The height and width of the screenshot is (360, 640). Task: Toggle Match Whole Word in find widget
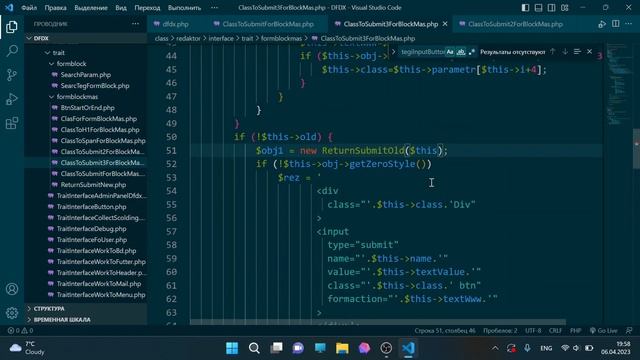461,52
